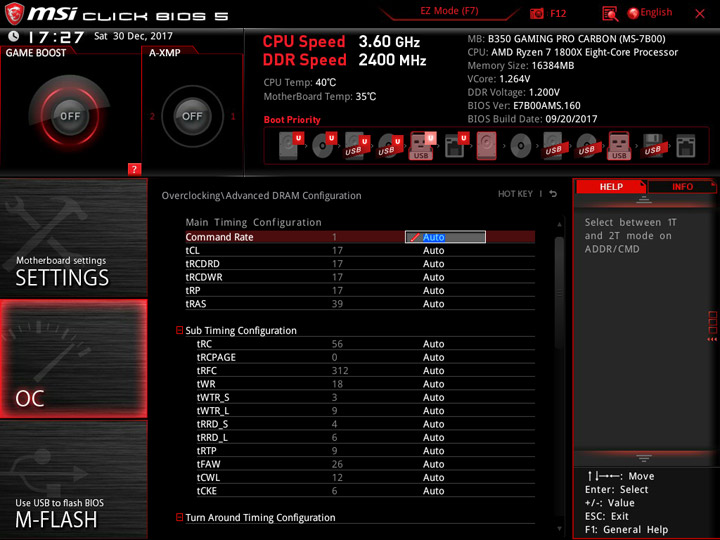Open the tRAS Auto setting
720x540 pixels.
433,304
